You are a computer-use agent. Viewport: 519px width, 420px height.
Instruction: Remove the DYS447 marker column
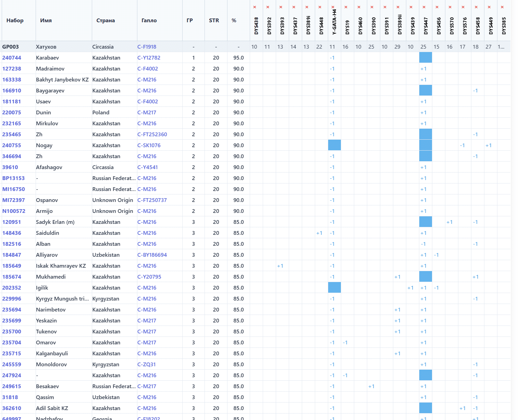pyautogui.click(x=424, y=7)
